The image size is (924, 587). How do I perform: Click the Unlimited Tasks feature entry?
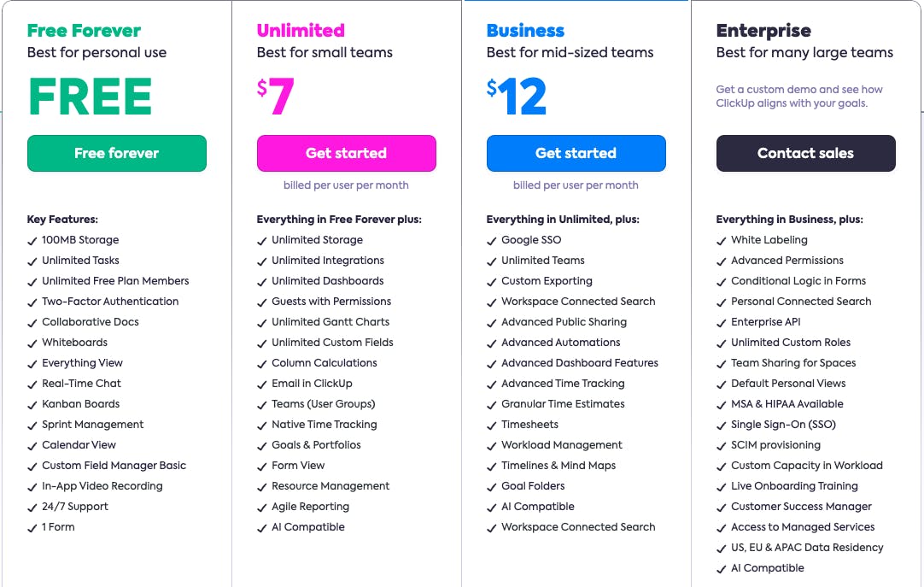point(80,261)
